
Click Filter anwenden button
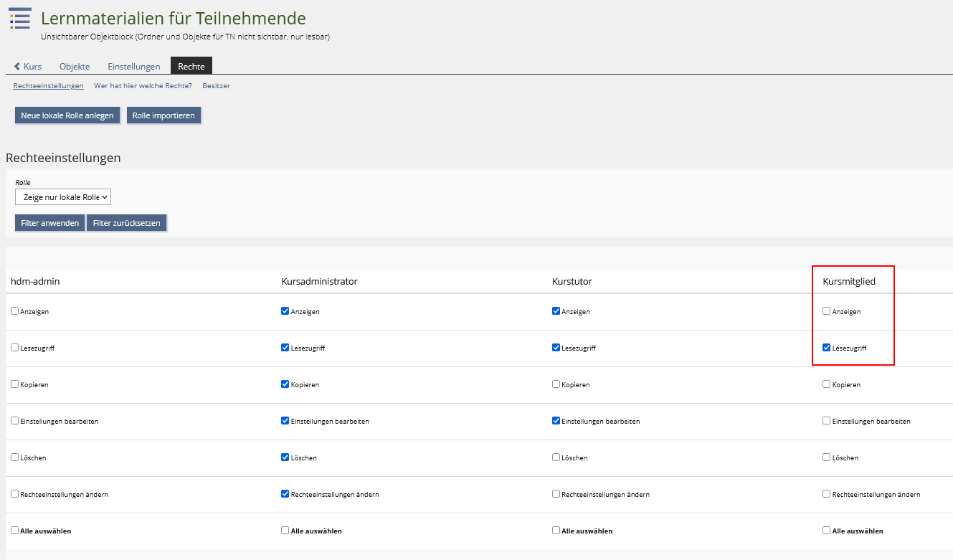[50, 223]
